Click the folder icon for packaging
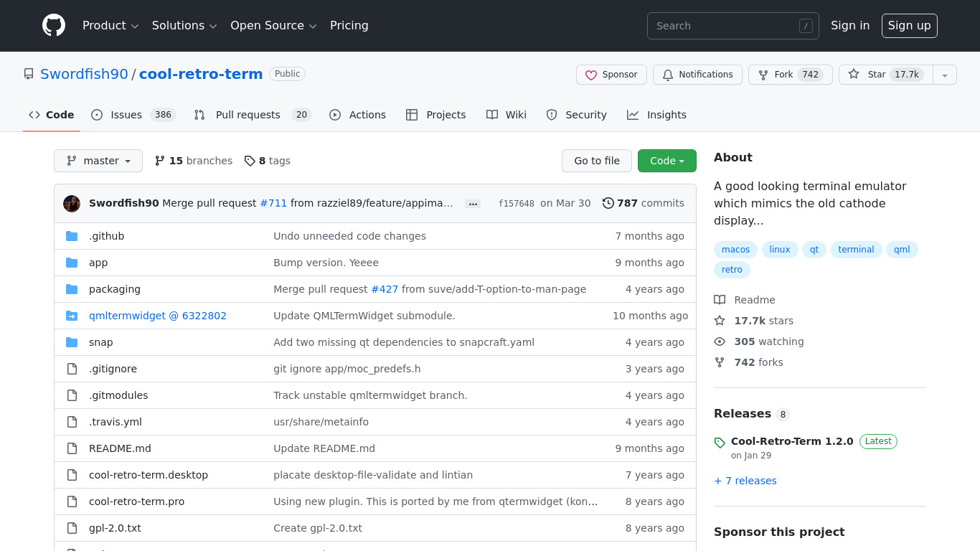The image size is (980, 551). click(x=72, y=289)
